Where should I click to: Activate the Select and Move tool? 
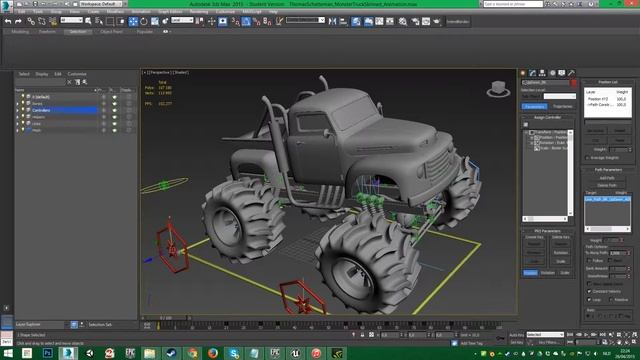pos(133,21)
